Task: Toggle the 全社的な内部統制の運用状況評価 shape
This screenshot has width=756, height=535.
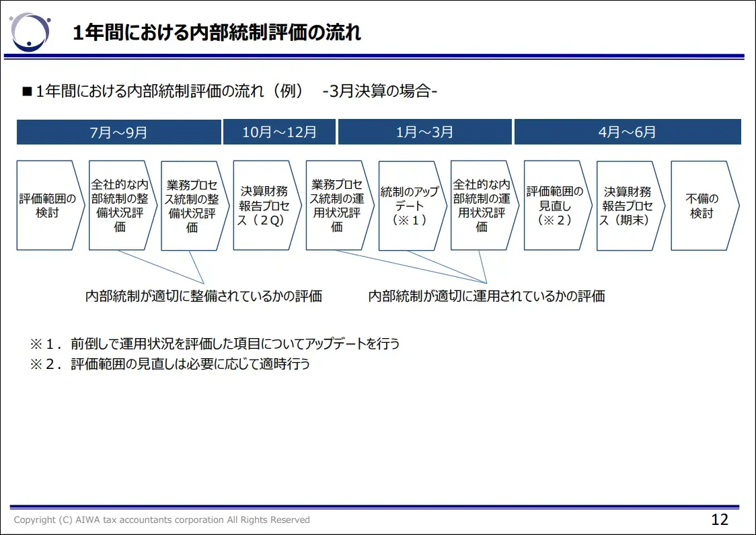Action: point(481,204)
